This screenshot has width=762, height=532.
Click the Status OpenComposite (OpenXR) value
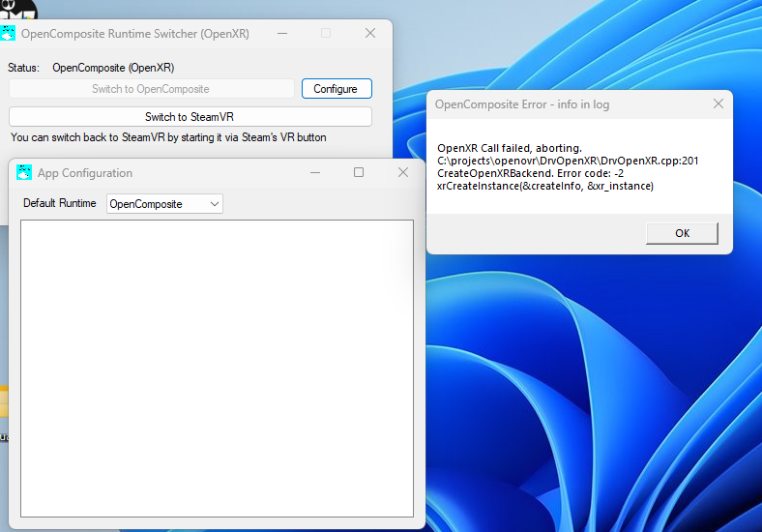tap(113, 68)
